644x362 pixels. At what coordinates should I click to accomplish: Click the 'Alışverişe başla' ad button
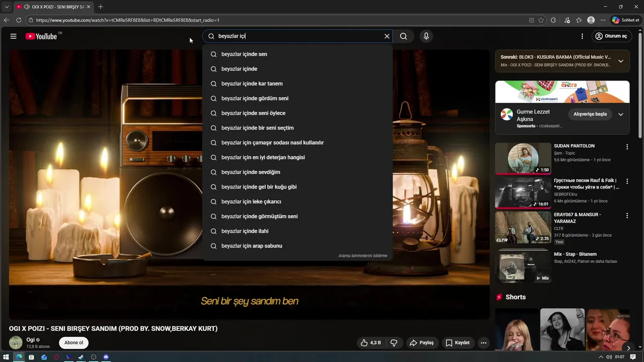click(590, 114)
